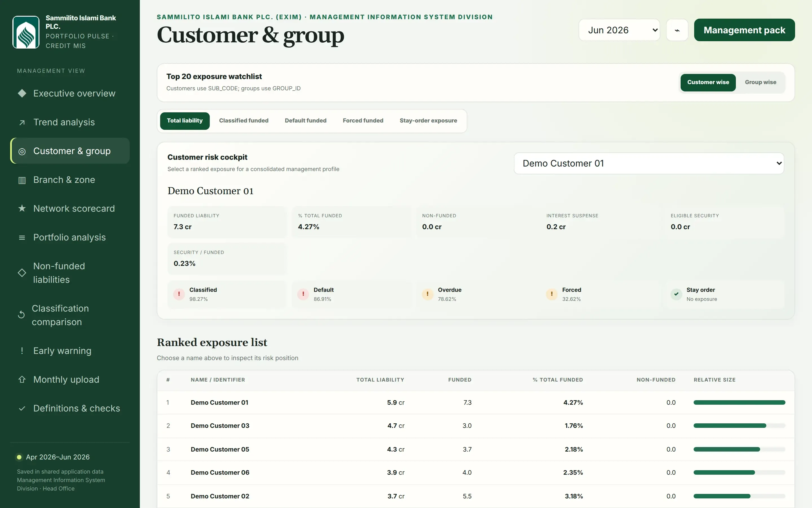Click the Management pack button

(744, 30)
